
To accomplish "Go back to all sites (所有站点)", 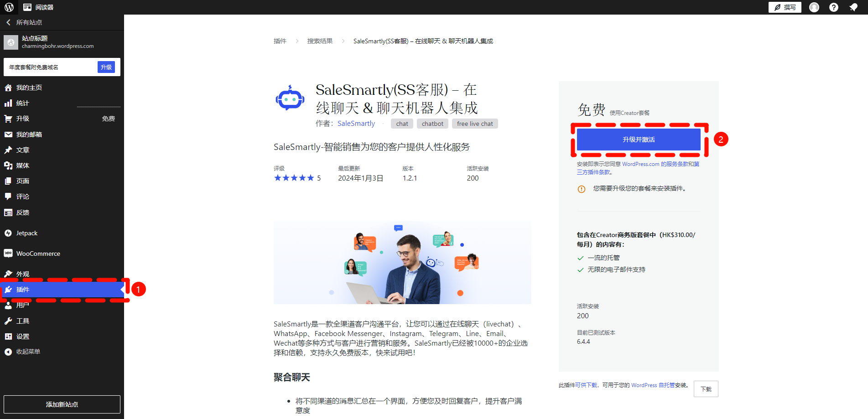I will pos(29,22).
